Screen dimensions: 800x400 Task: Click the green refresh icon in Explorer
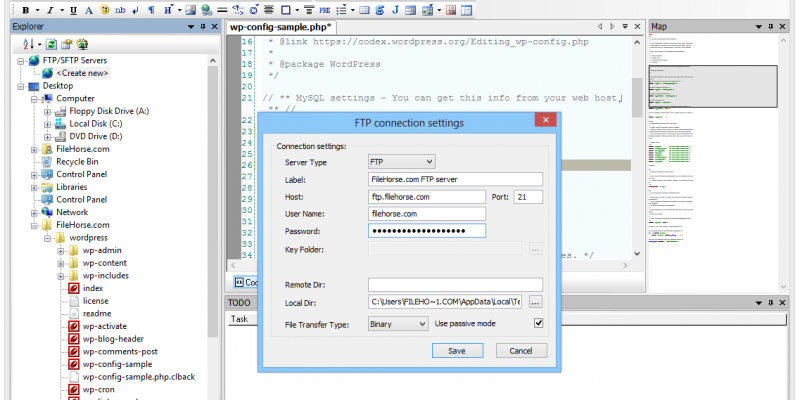tap(51, 44)
